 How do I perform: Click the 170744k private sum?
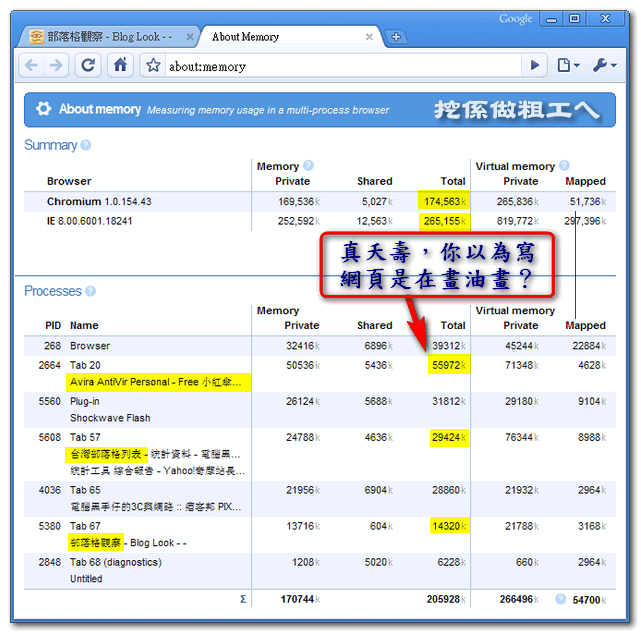point(300,599)
